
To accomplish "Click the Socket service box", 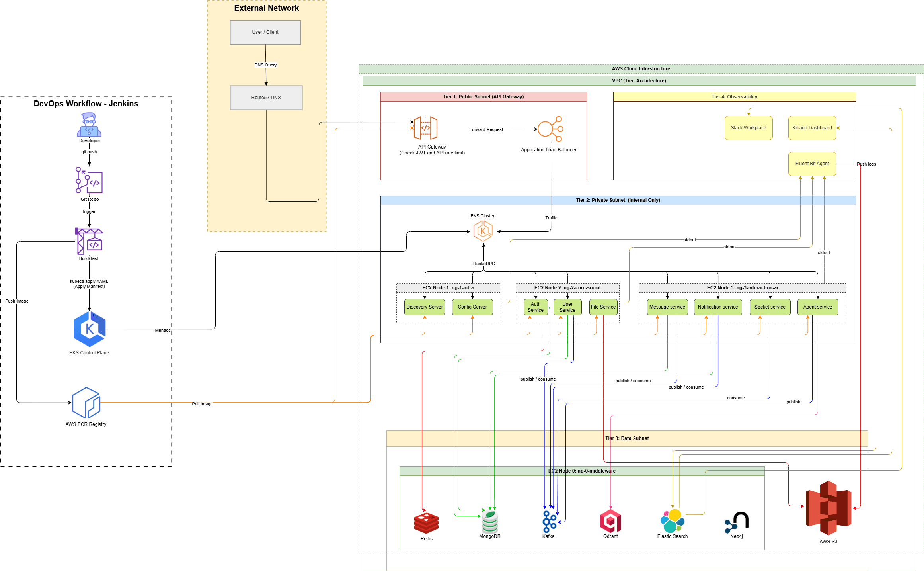I will click(770, 307).
